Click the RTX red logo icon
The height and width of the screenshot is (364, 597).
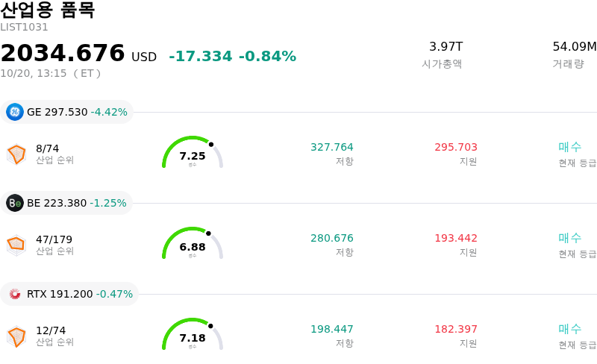(15, 294)
